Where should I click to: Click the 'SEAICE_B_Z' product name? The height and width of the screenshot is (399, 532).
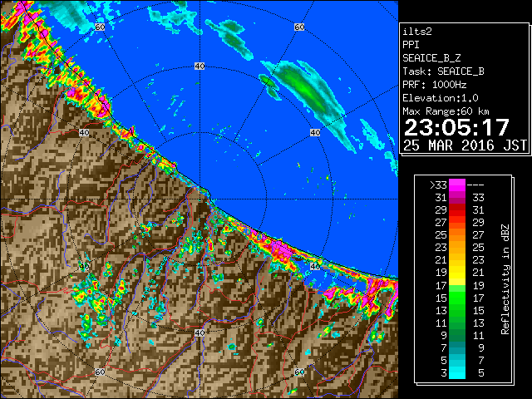tap(431, 58)
